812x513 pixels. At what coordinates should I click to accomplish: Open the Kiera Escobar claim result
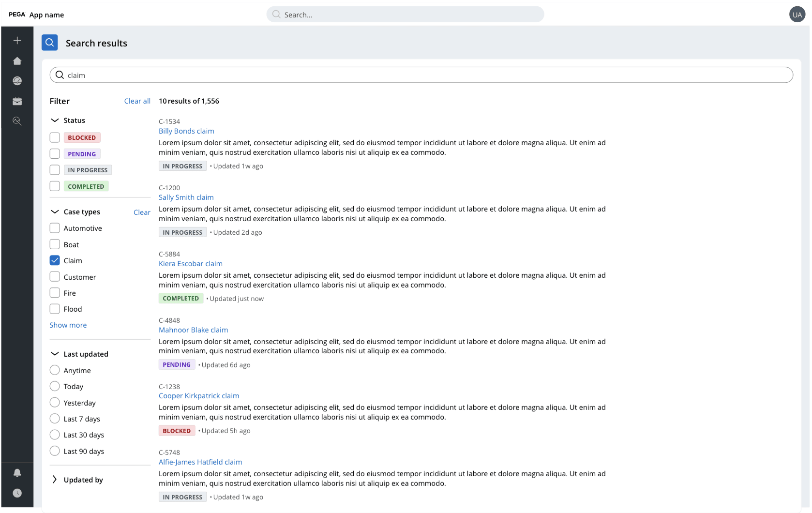191,264
